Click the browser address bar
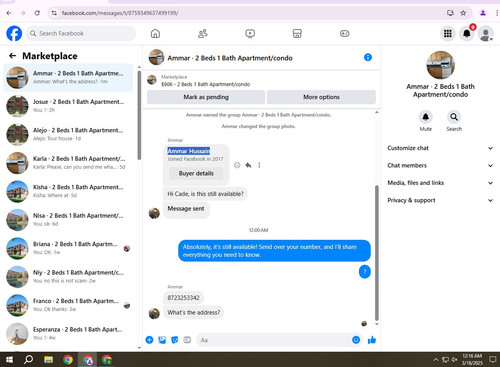Viewport: 500px width, 367px height. 247,13
